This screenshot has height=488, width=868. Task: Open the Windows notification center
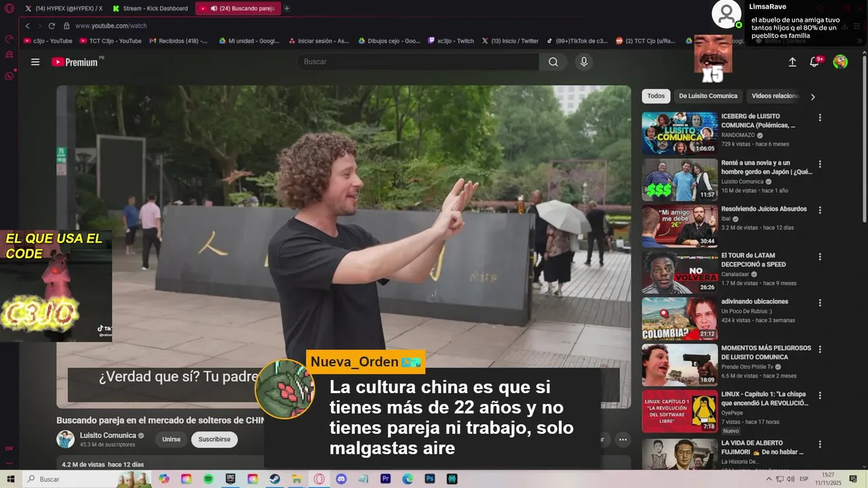853,479
